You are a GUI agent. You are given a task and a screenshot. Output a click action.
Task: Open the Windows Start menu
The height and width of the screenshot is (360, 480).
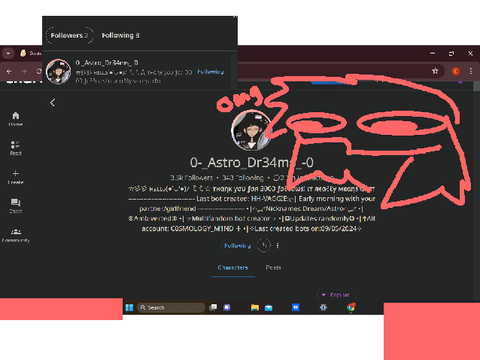tap(129, 307)
